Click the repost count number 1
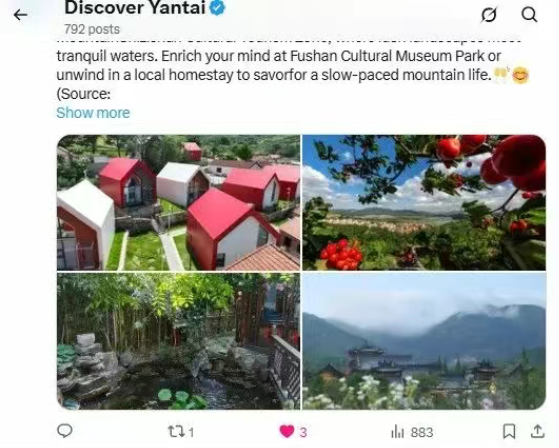Image resolution: width=559 pixels, height=448 pixels. click(x=191, y=433)
